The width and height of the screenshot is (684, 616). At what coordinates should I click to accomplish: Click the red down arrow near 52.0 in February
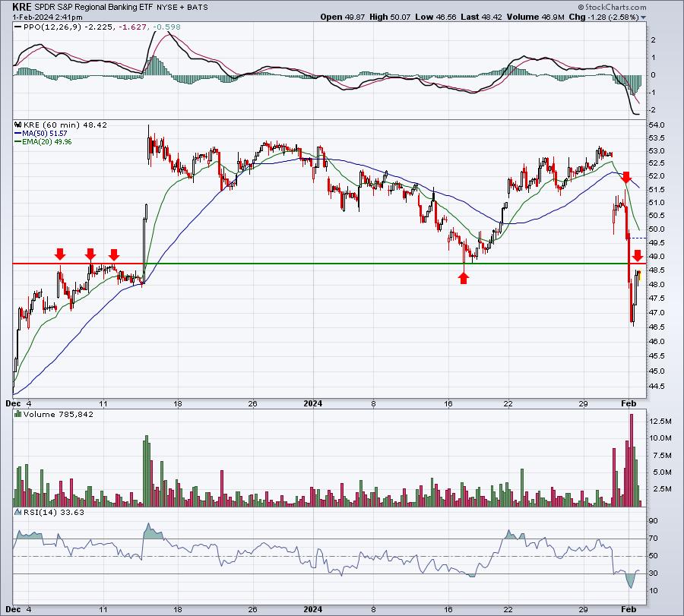[626, 177]
